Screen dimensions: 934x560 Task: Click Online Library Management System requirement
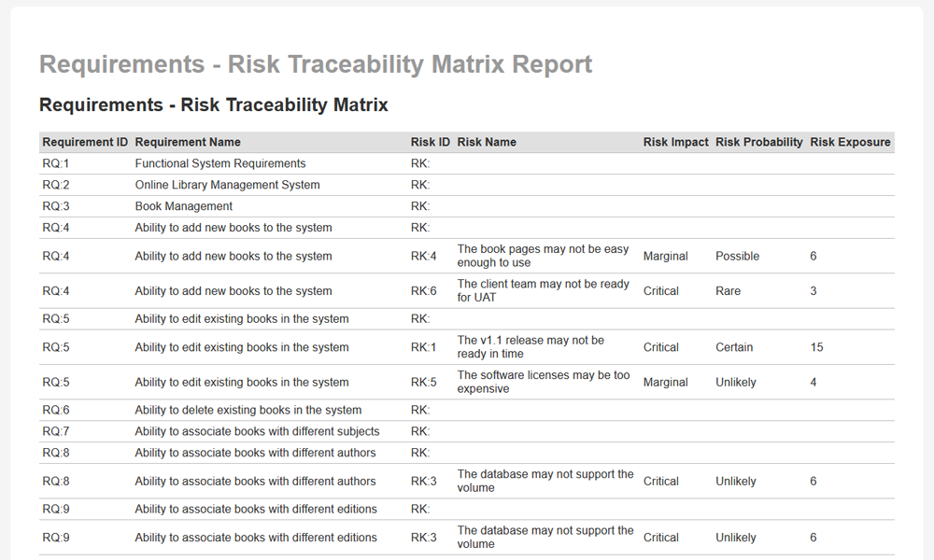(227, 185)
